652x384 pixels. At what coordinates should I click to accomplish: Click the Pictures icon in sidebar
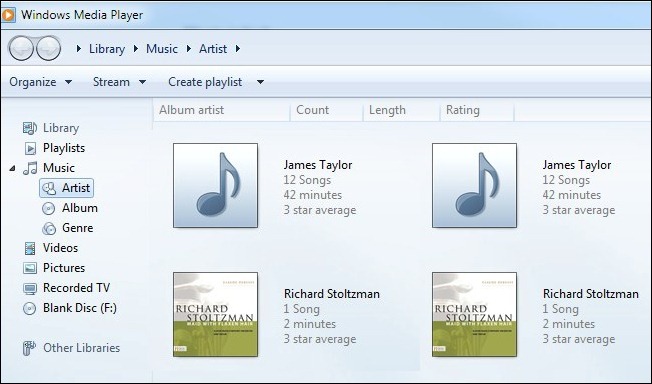[x=30, y=268]
